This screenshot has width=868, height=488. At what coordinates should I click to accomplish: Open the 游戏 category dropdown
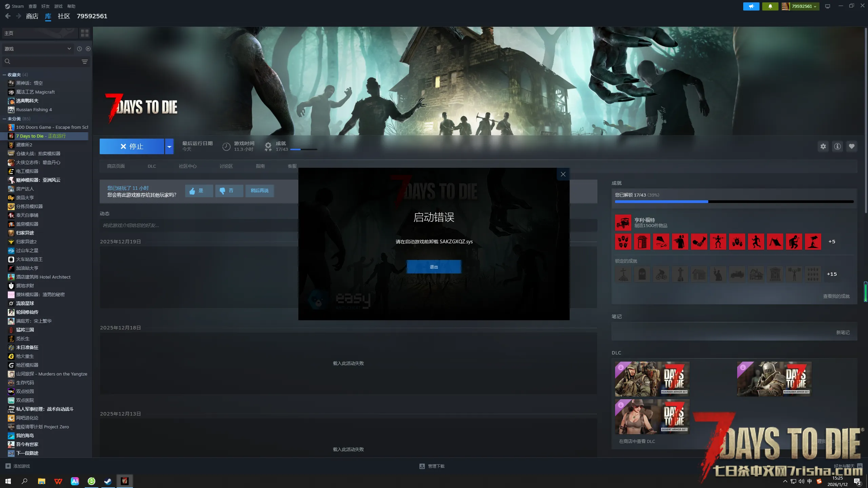pos(37,49)
